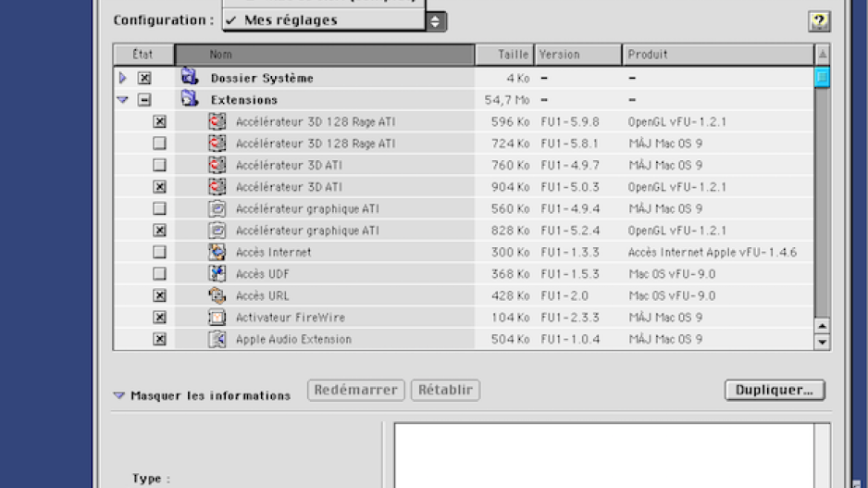Click icon of Accélérateur 3D 128 Rage ATI FU1-5.9.8

[217, 121]
